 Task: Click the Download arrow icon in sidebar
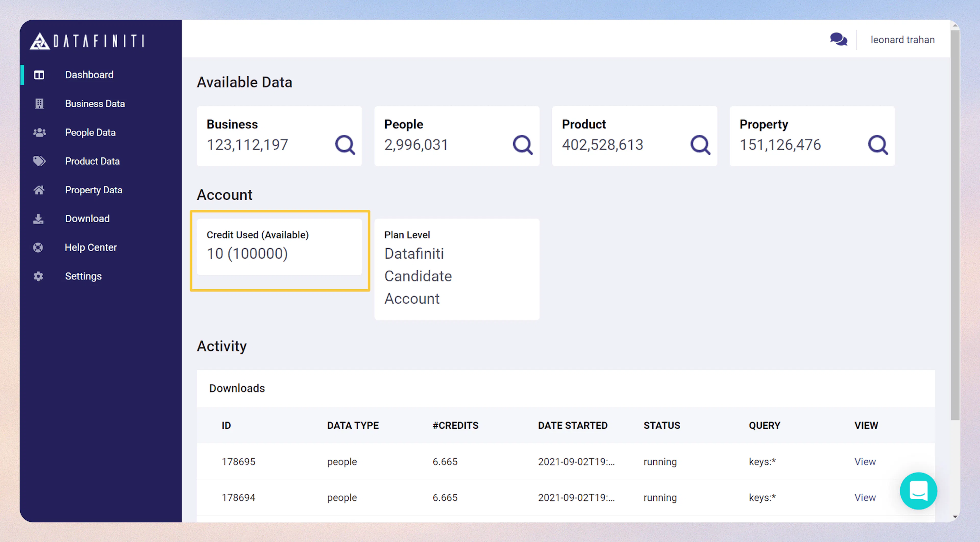[39, 218]
